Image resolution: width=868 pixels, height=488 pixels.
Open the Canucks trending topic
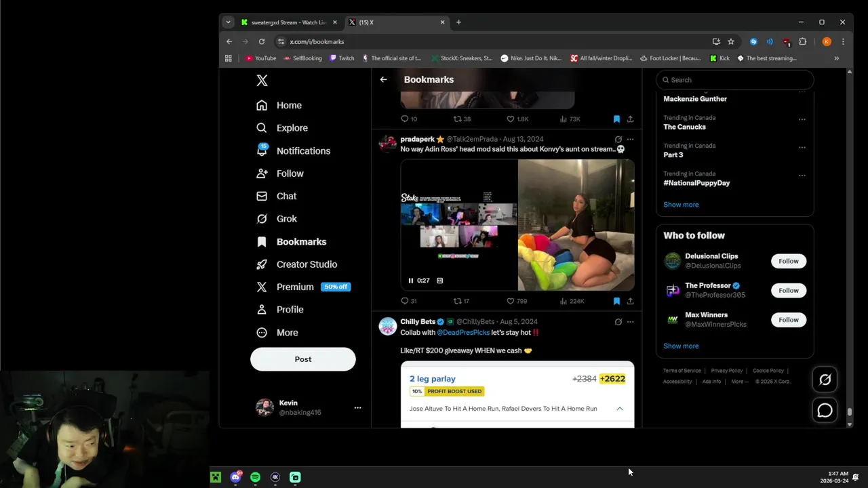684,127
